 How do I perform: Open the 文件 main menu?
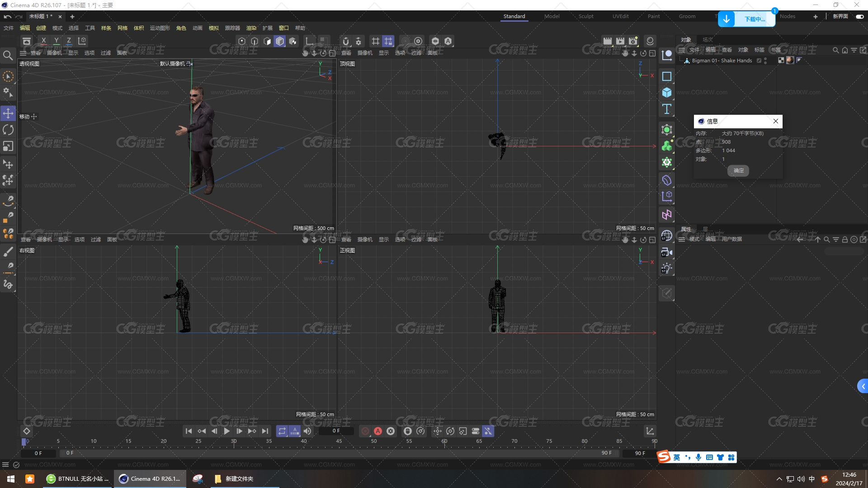(x=9, y=28)
